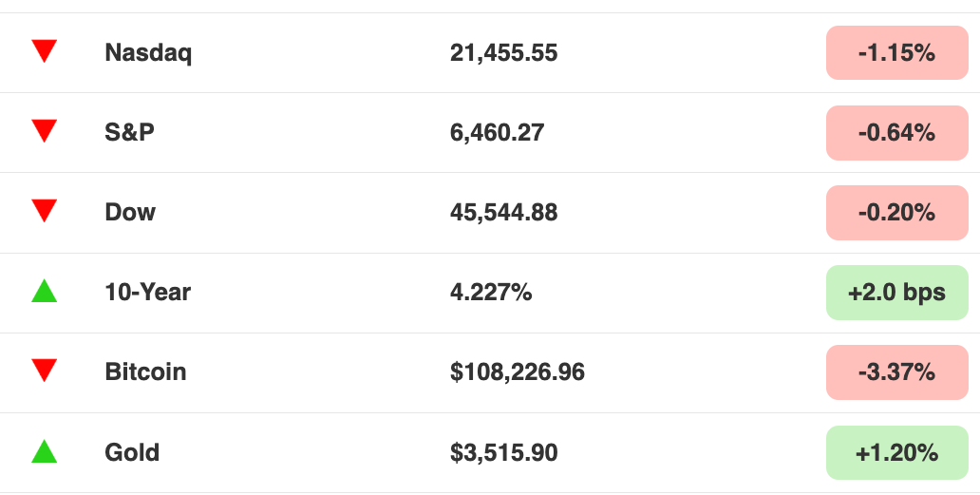The height and width of the screenshot is (495, 980).
Task: Select the -0.20% red badge
Action: click(x=896, y=213)
